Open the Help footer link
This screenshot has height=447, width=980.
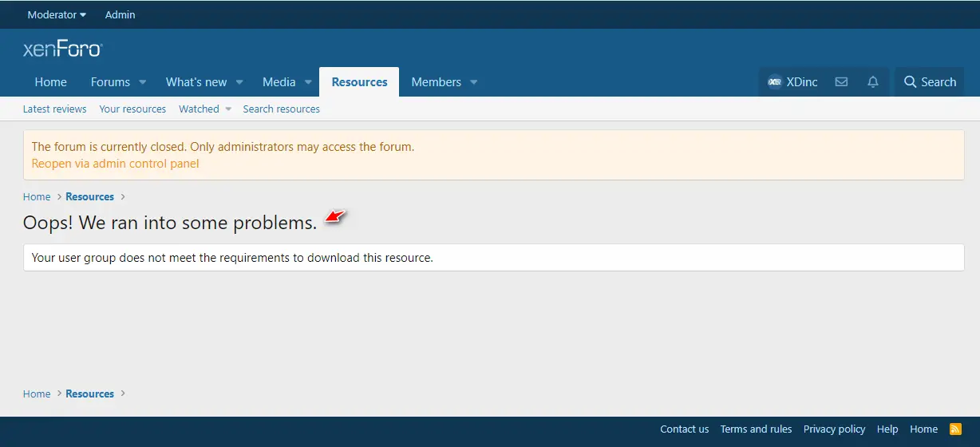(887, 429)
